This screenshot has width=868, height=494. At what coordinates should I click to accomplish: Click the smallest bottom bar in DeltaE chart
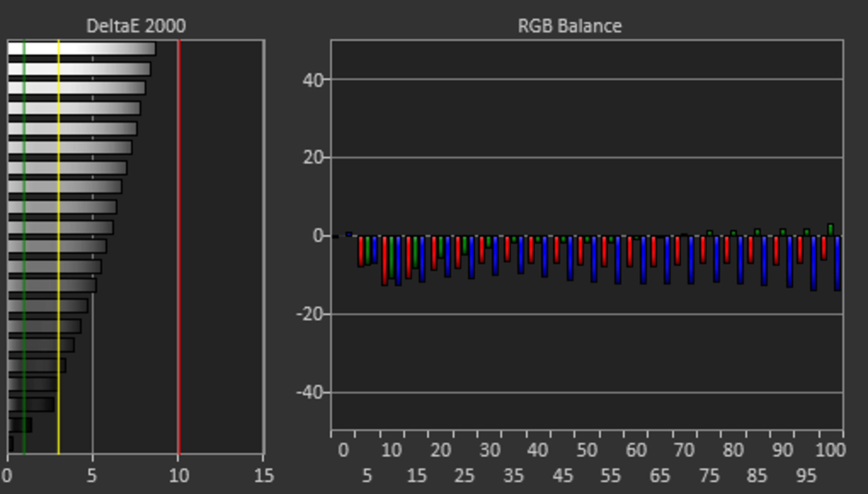click(x=11, y=444)
